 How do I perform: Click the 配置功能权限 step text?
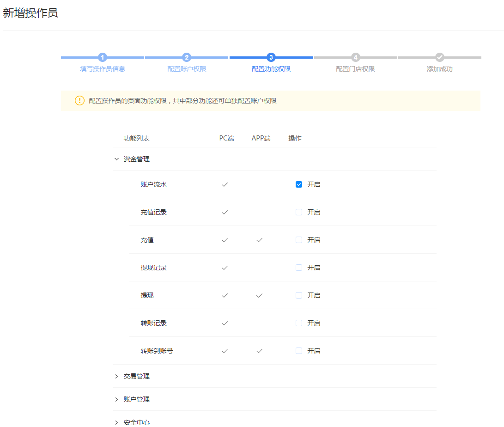[271, 68]
